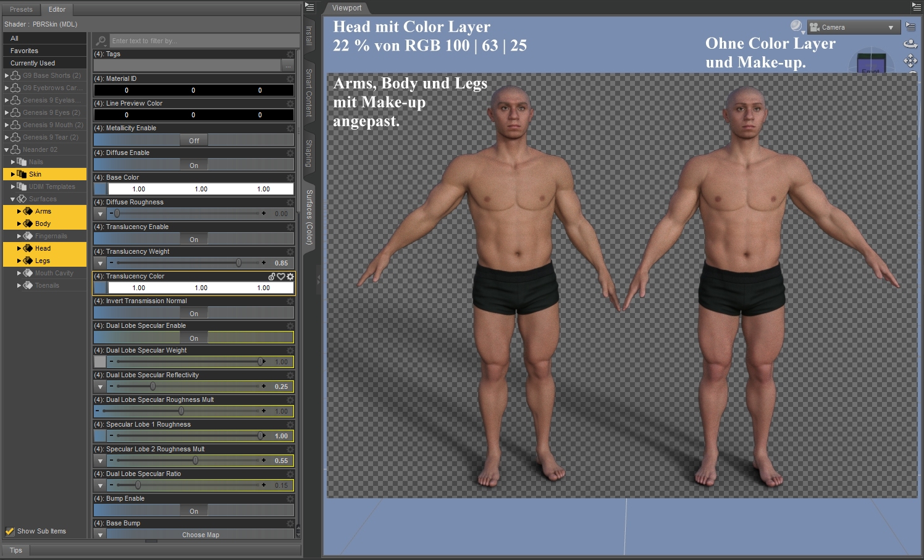Viewport: 924px width, 560px height.
Task: Click the viewport options menu icon beside Camera
Action: (x=911, y=27)
